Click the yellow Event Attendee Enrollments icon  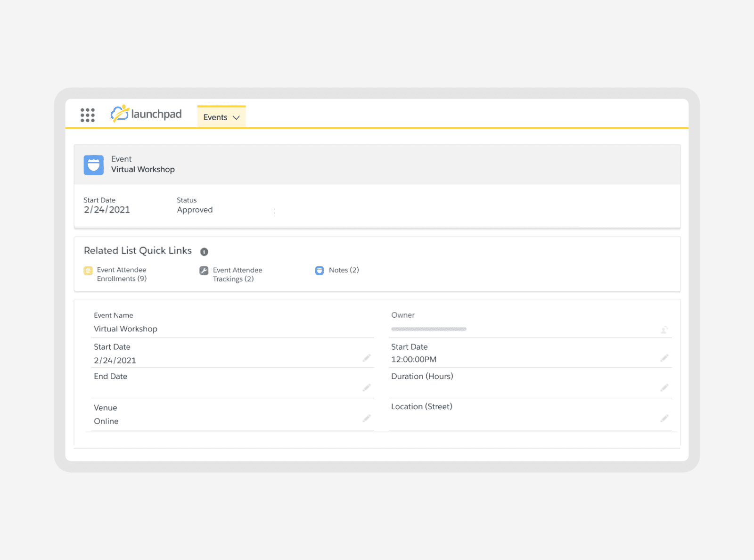pyautogui.click(x=88, y=271)
